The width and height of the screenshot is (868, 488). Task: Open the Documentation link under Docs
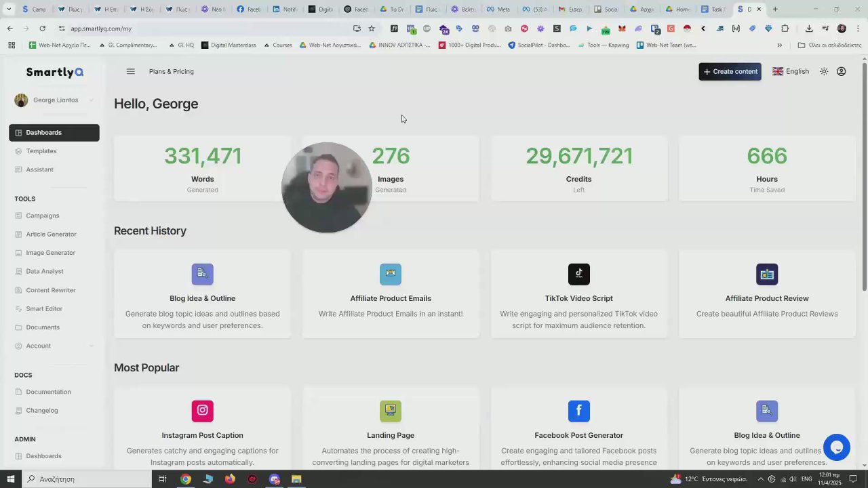coord(48,392)
